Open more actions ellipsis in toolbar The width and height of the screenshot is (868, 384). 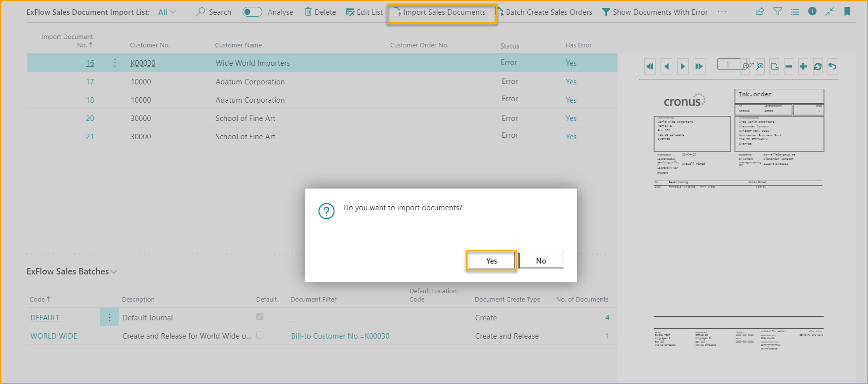tap(722, 12)
